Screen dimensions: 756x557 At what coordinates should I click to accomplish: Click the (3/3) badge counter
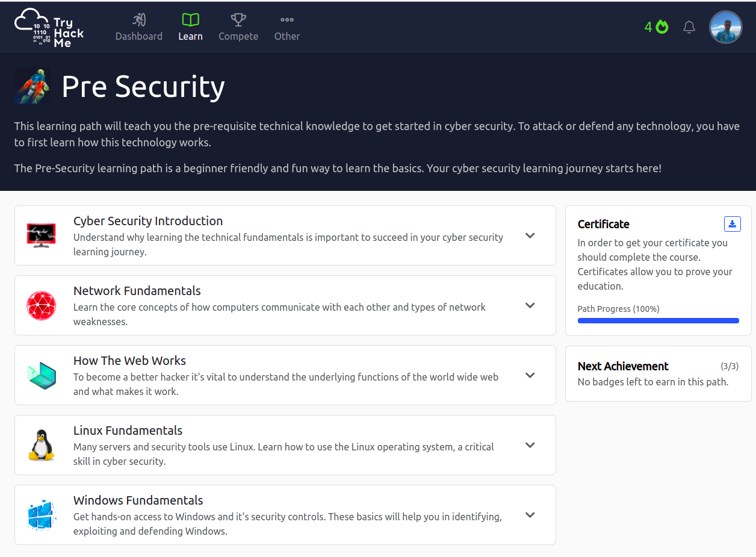(730, 366)
